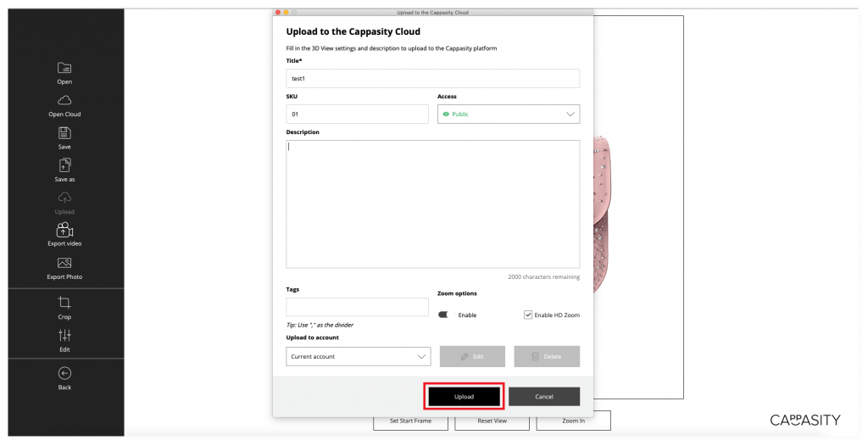Close the upload dialog with red button

pos(278,12)
